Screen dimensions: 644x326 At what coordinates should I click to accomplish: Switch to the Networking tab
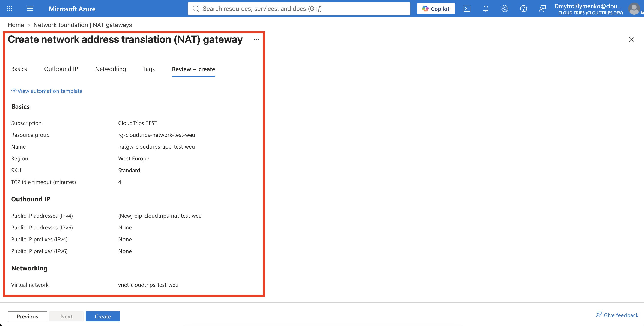(111, 69)
